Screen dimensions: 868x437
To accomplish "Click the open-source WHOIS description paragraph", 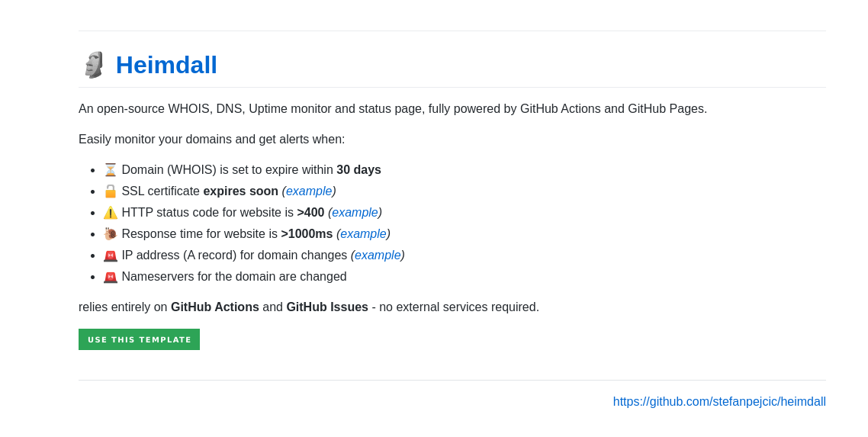I will point(393,109).
